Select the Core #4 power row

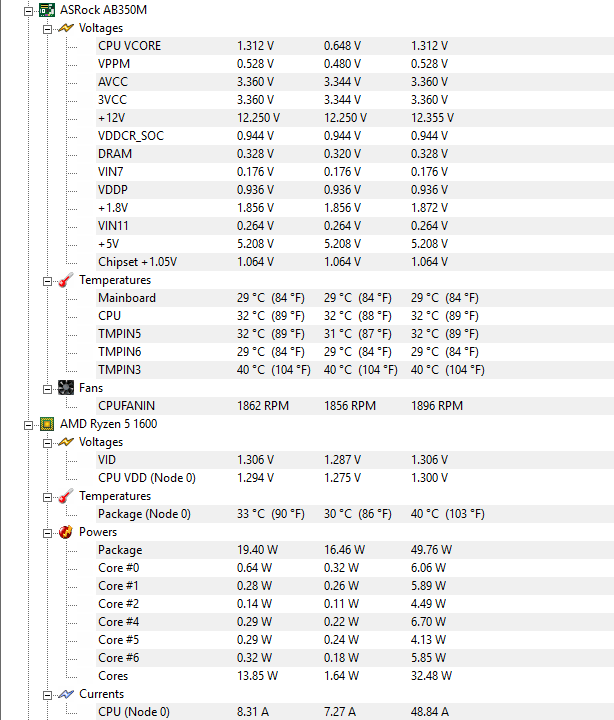[x=355, y=622]
